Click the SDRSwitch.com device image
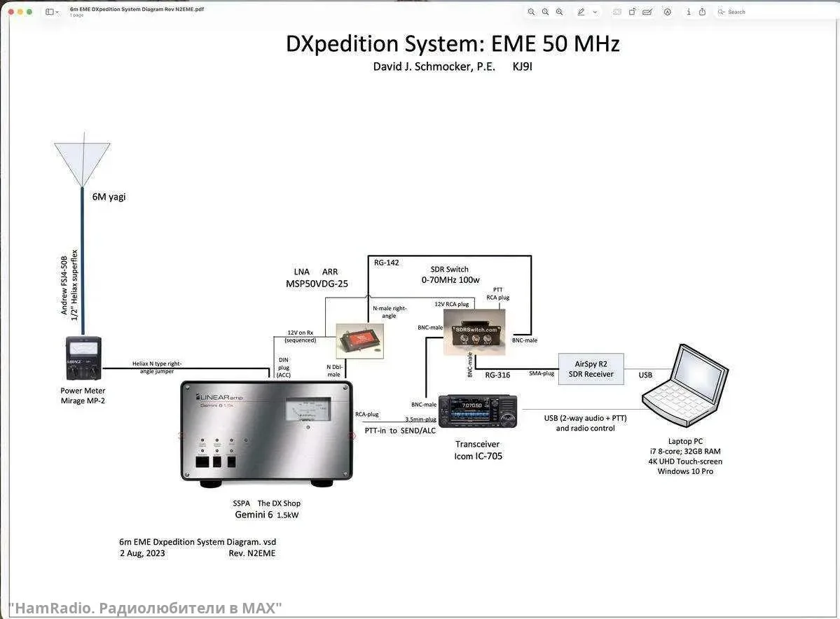Viewport: 840px width, 619px height. (x=474, y=333)
